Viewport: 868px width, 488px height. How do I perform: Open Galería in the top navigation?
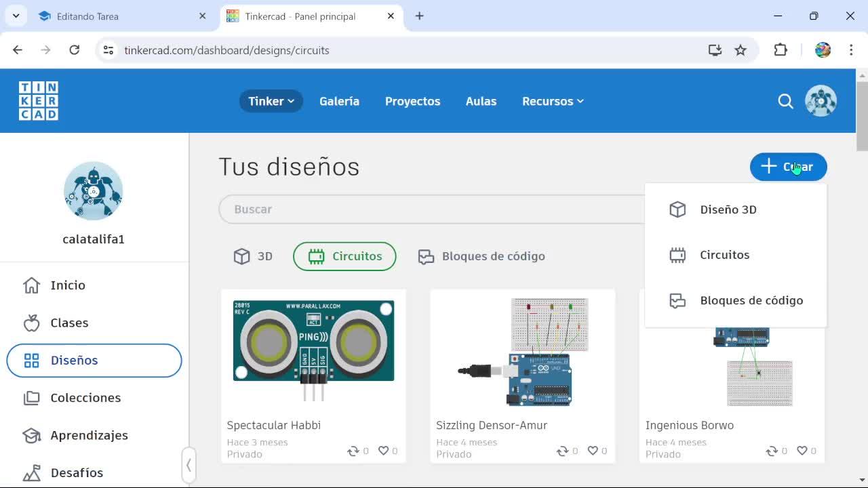click(339, 101)
